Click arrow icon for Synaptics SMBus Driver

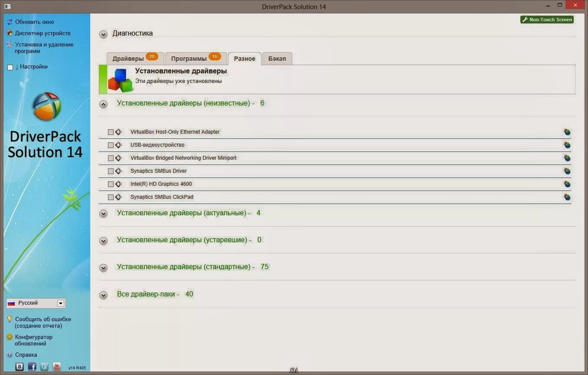(x=118, y=171)
